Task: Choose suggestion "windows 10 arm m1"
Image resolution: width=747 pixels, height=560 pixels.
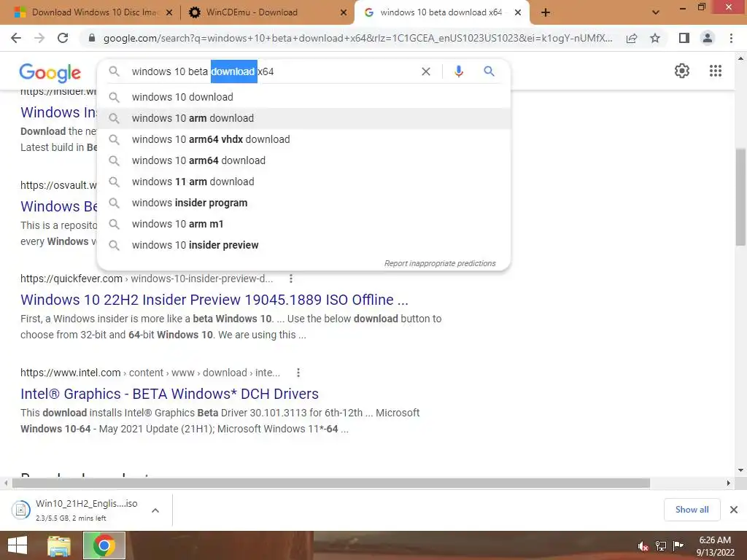Action: [303, 224]
